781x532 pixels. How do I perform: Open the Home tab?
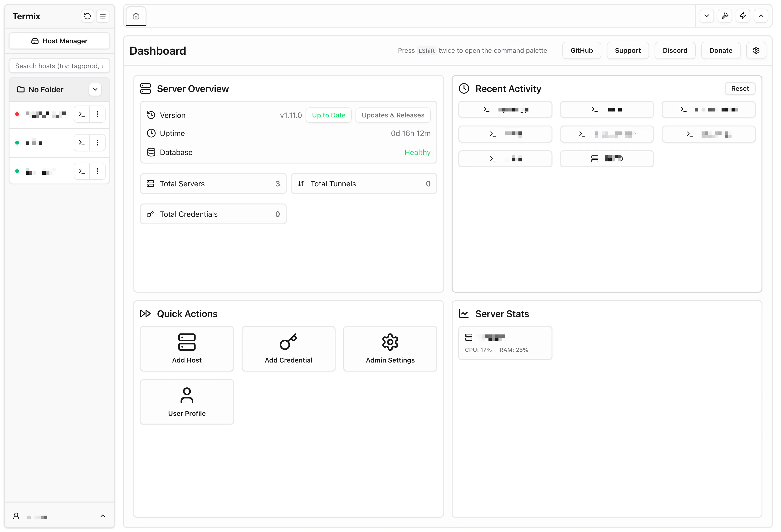(x=136, y=16)
